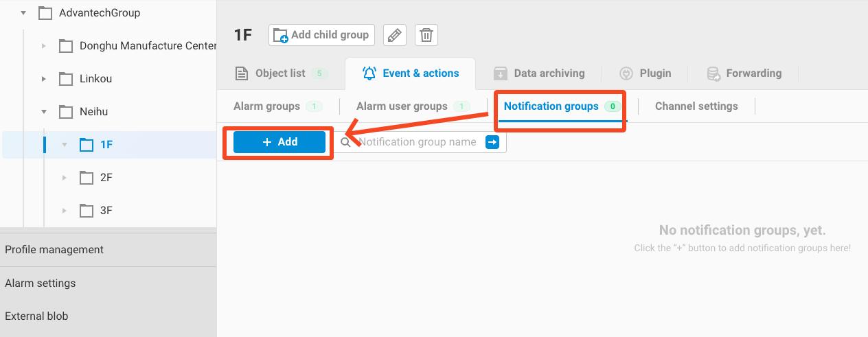Open Profile management in the sidebar
Viewport: 868px width, 337px height.
tap(54, 250)
